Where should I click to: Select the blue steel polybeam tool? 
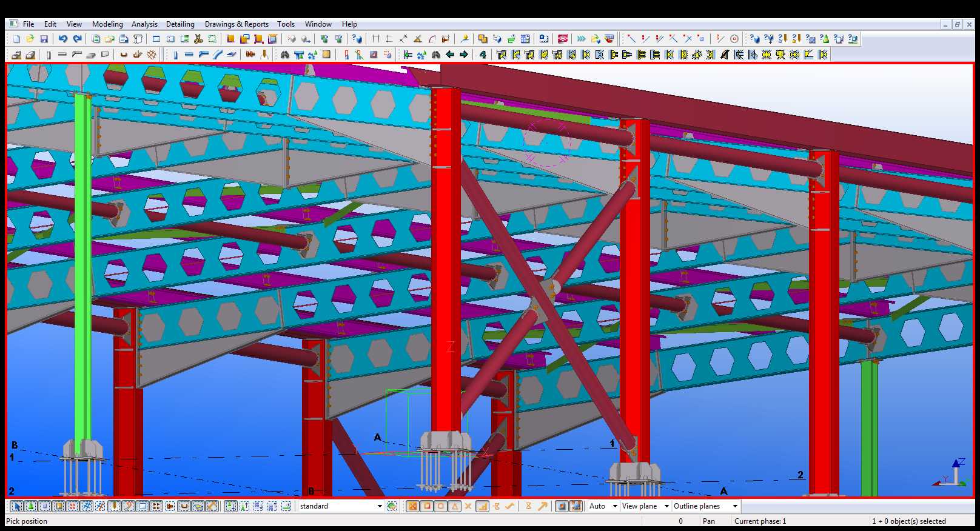pos(203,55)
